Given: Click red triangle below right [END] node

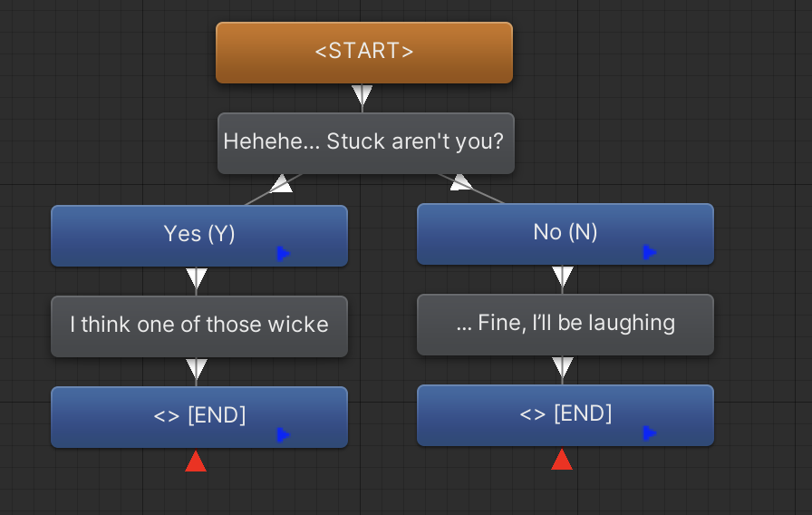Looking at the screenshot, I should point(562,460).
